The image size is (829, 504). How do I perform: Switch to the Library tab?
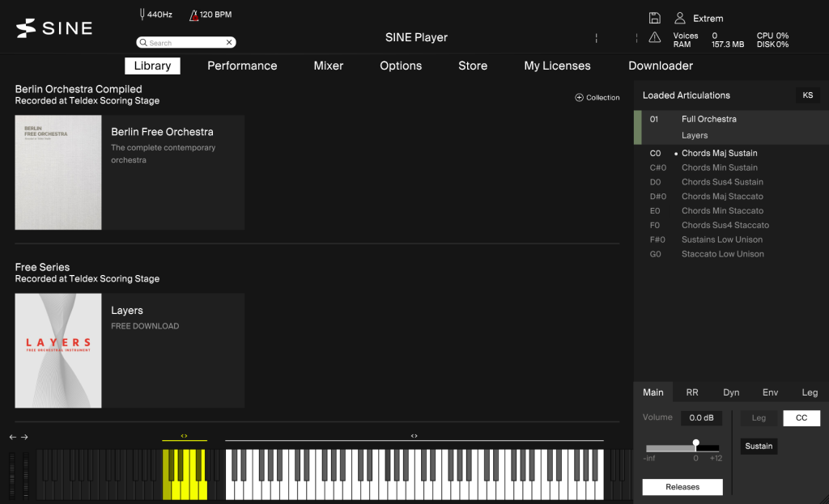pos(152,66)
